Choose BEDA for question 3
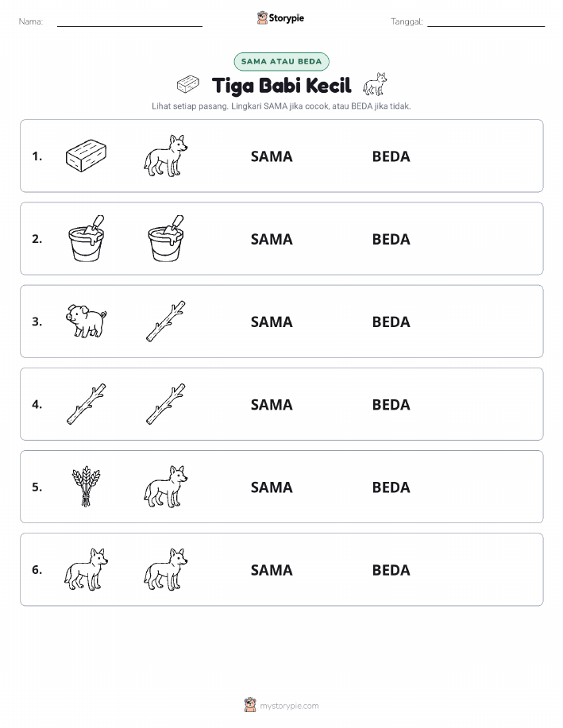Image resolution: width=563 pixels, height=728 pixels. coord(391,322)
